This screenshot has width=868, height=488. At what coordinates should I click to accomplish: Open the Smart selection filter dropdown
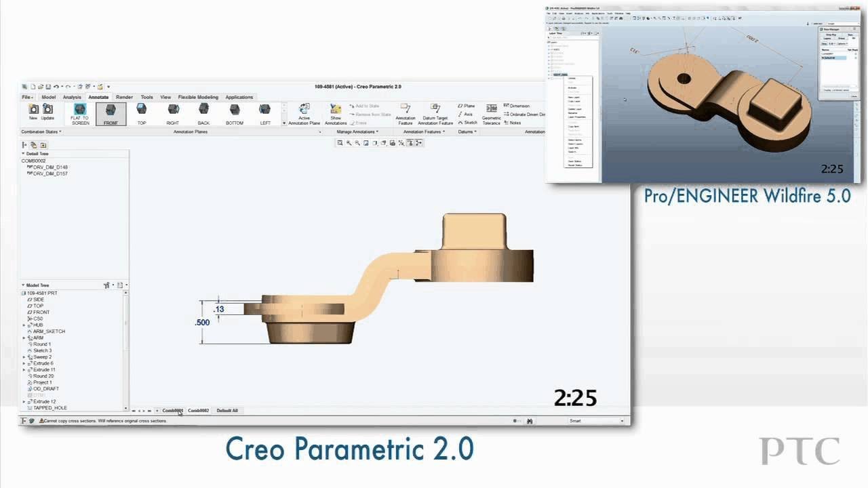(595, 421)
